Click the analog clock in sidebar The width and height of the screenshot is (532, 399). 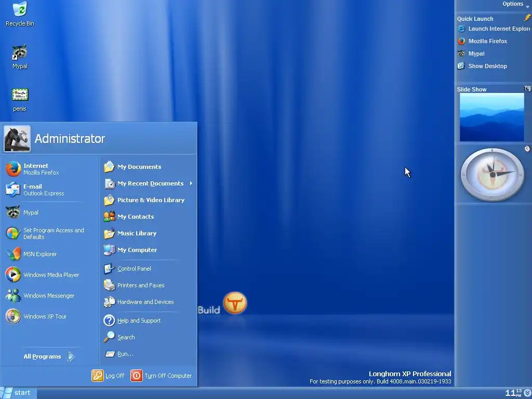(x=492, y=175)
